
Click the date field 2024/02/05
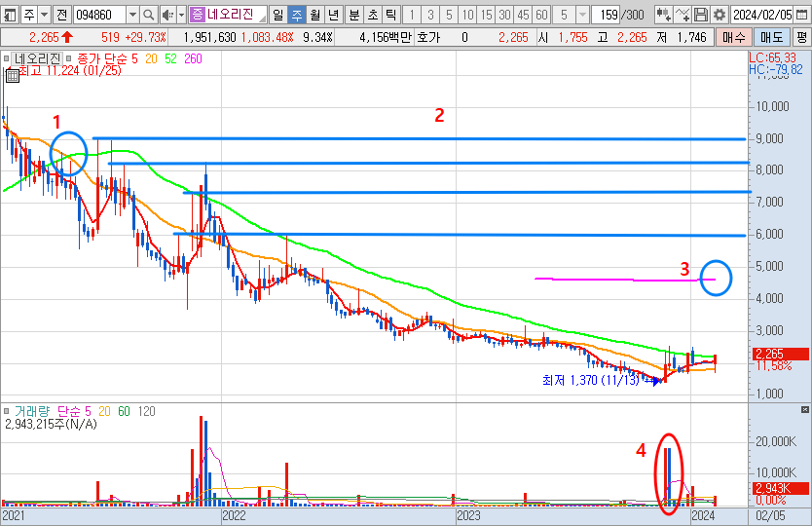pos(761,15)
